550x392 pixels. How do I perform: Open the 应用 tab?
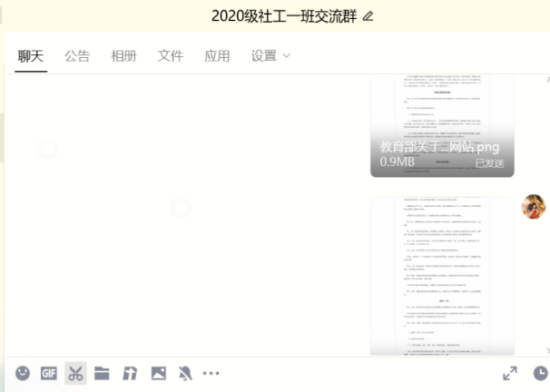(x=217, y=56)
